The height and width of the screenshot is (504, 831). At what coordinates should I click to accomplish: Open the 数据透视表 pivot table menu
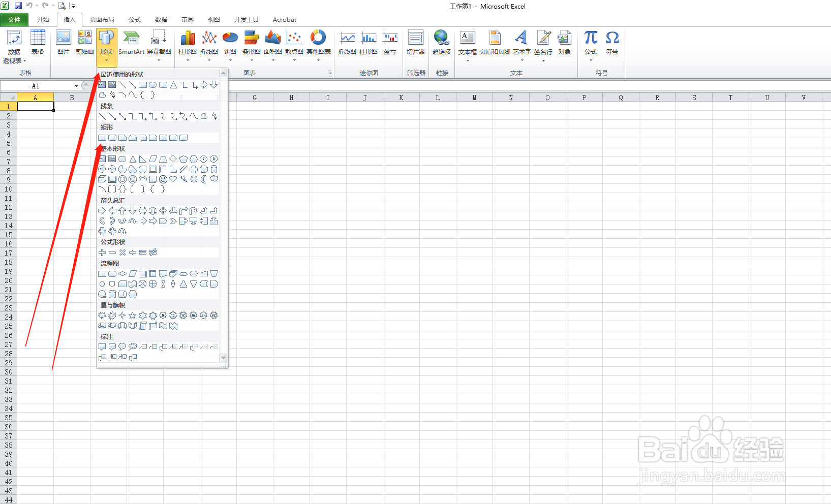14,47
